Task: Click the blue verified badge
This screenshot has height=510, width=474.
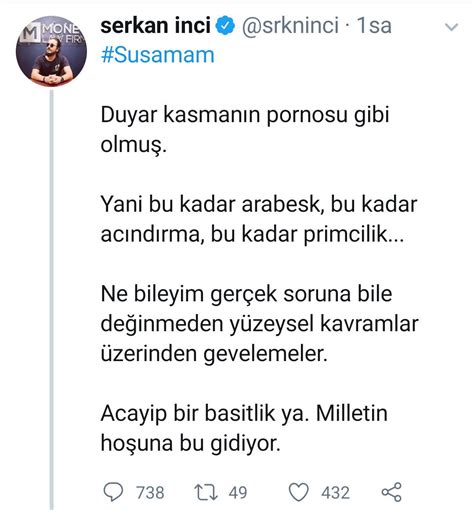Action: (x=226, y=26)
